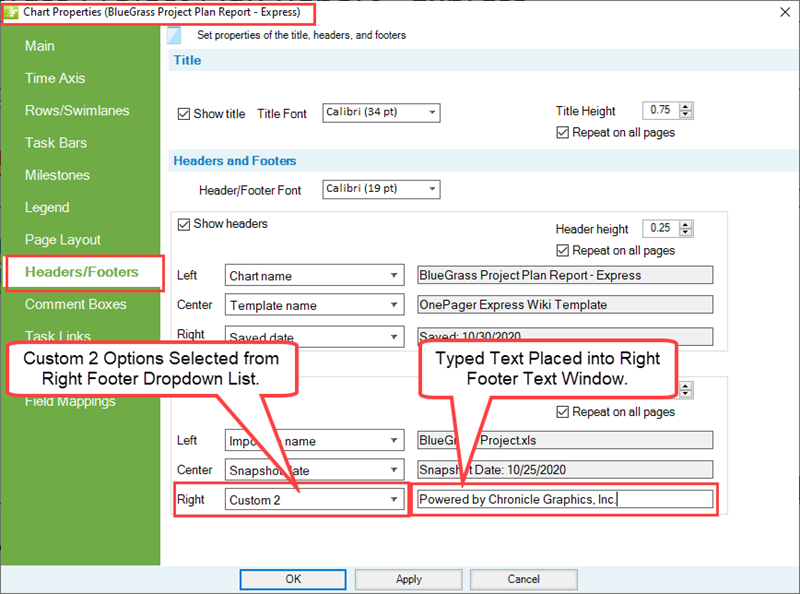This screenshot has height=594, width=800.
Task: Toggle Repeat on all pages under Title Height
Action: click(562, 133)
